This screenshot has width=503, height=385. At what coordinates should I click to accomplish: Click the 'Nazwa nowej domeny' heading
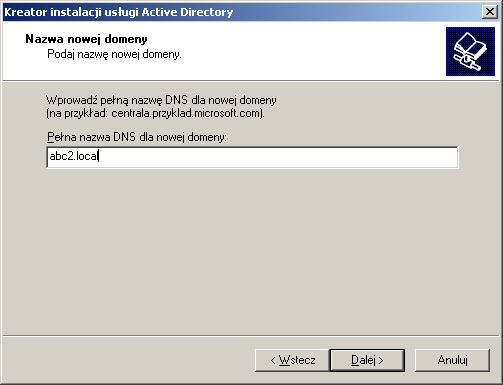point(86,39)
